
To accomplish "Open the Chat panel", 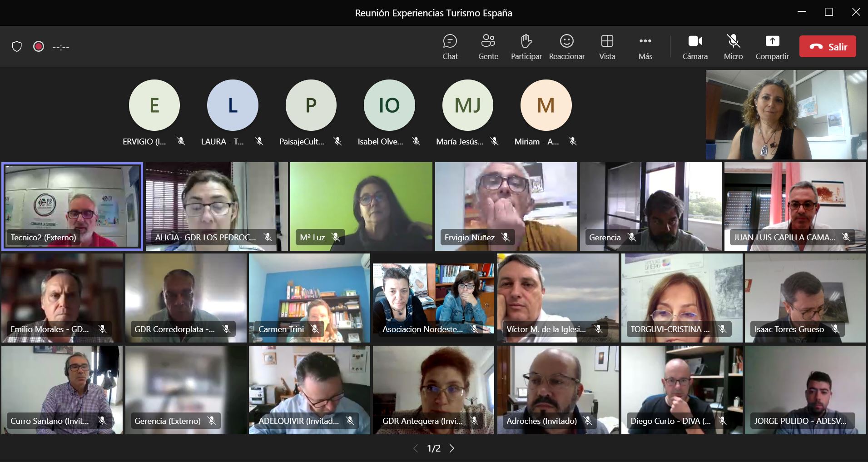I will coord(450,47).
